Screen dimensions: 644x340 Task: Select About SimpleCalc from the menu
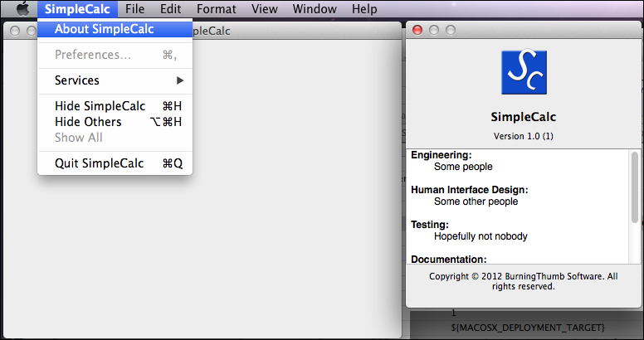pos(104,29)
